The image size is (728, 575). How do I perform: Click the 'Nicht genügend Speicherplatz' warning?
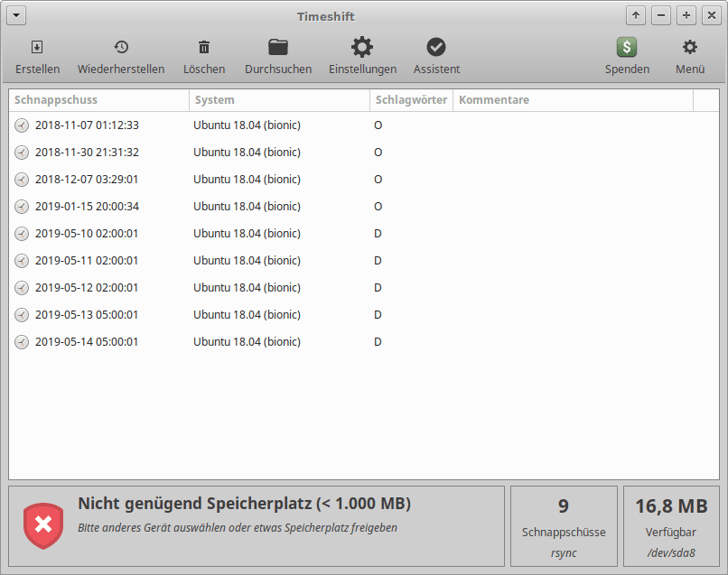tap(244, 504)
